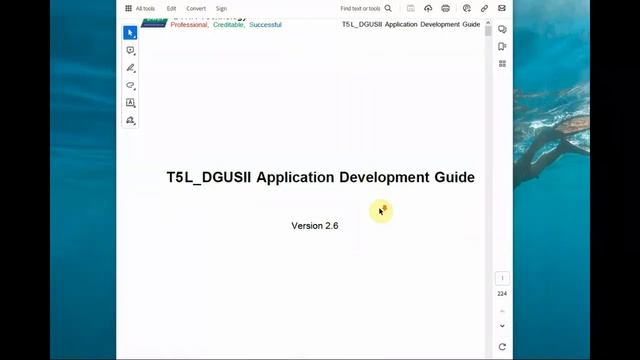The width and height of the screenshot is (640, 360).
Task: Send document by email envelope icon
Action: pos(502,8)
